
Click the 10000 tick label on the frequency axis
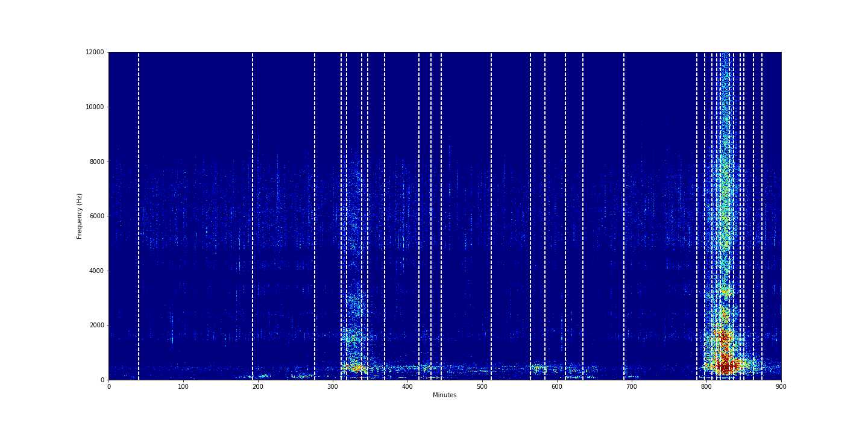95,107
